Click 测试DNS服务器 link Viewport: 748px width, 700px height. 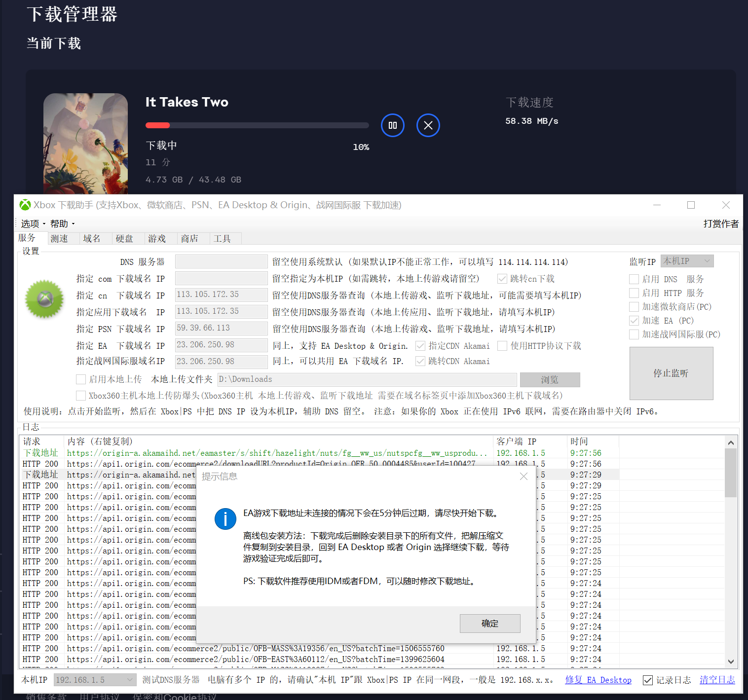pos(171,680)
